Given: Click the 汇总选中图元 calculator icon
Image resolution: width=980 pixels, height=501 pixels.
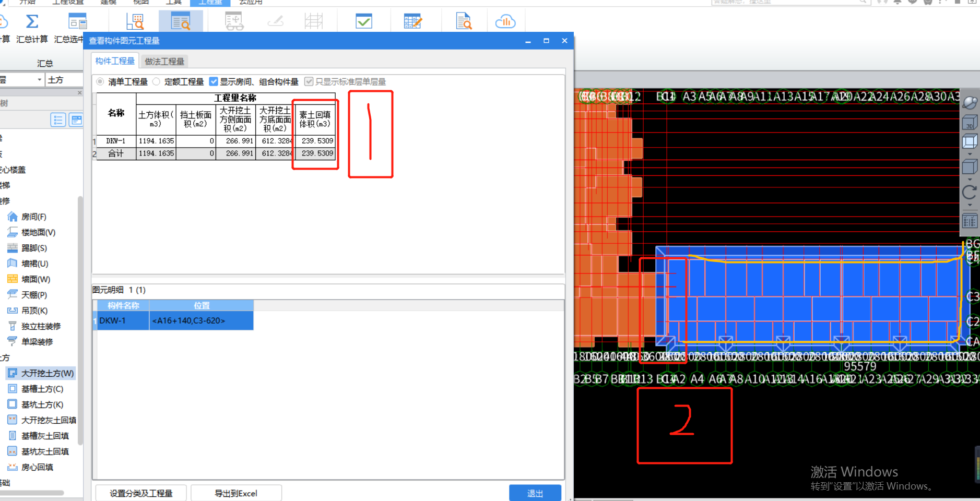Looking at the screenshot, I should (78, 21).
